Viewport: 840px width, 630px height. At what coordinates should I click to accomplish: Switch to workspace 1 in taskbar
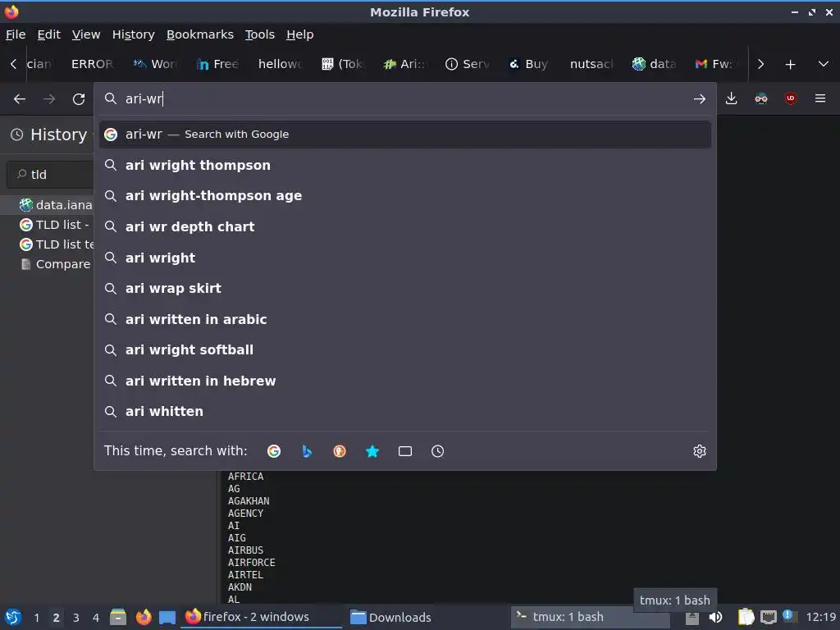(36, 618)
